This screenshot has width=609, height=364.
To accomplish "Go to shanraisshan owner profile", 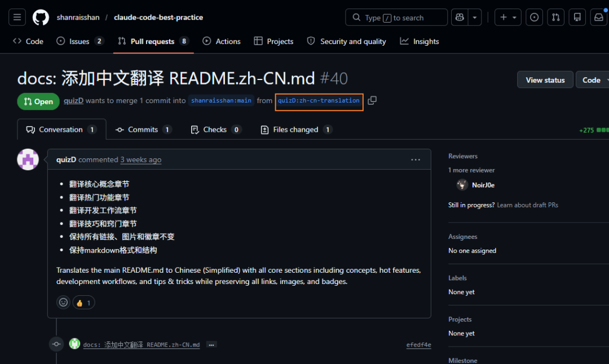I will point(78,17).
